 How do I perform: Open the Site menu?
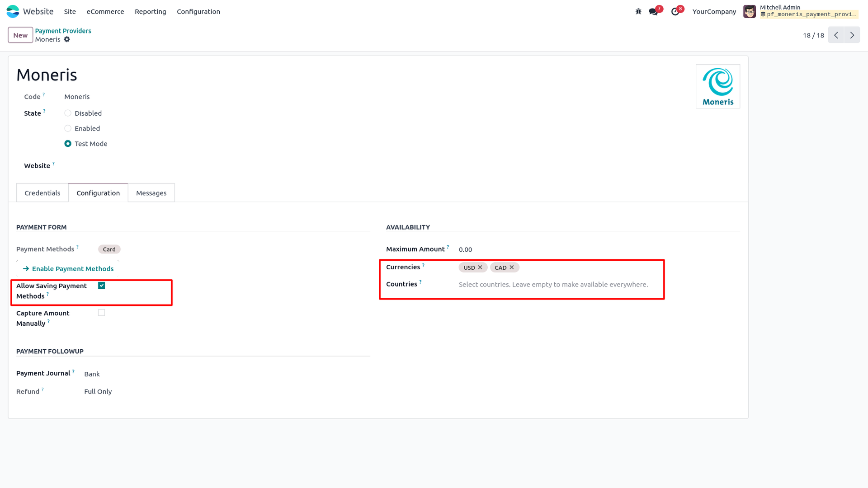pos(70,12)
